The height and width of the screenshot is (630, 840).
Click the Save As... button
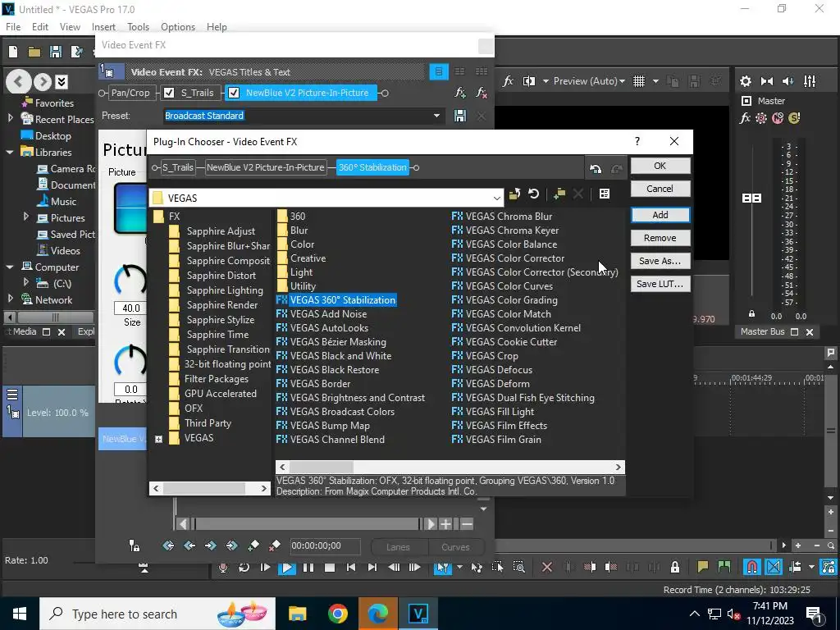pos(660,261)
